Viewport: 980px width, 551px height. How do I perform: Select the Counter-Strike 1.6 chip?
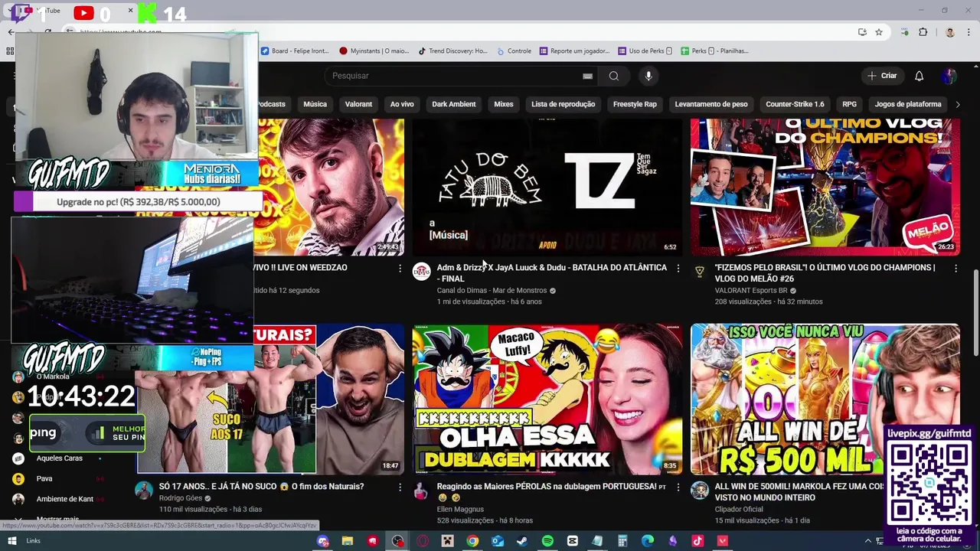(795, 104)
